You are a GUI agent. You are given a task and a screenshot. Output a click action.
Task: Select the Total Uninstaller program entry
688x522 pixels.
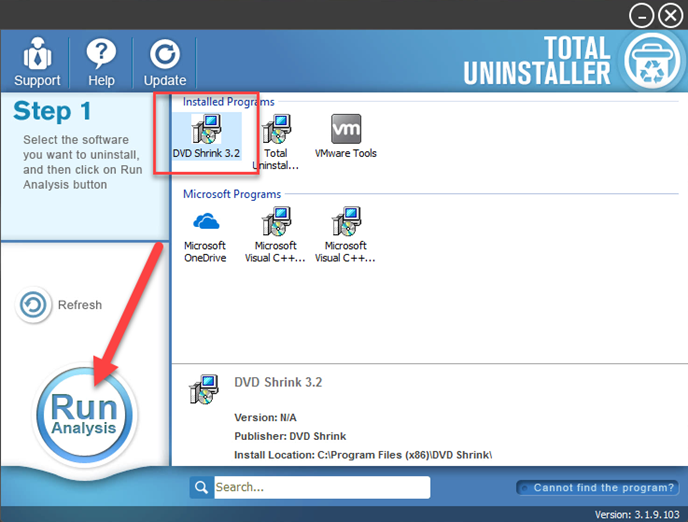point(276,142)
